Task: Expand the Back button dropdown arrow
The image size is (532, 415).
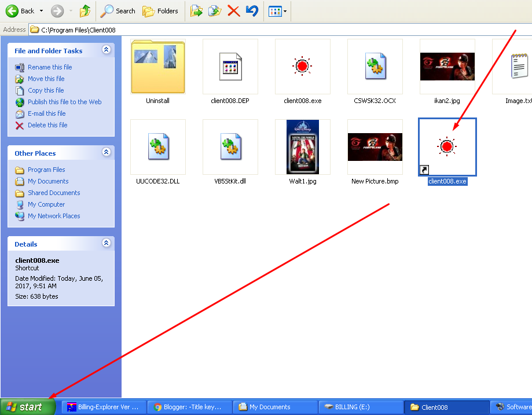Action: pos(41,10)
